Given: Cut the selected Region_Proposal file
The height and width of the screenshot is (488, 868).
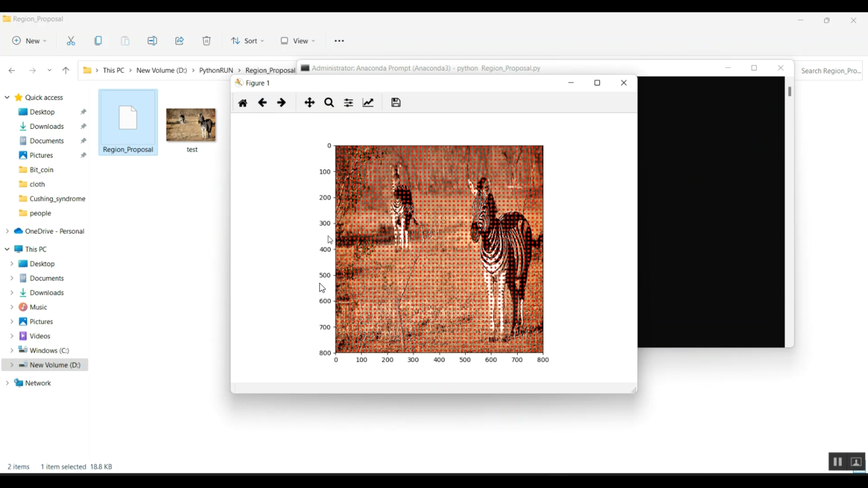Looking at the screenshot, I should tap(71, 40).
